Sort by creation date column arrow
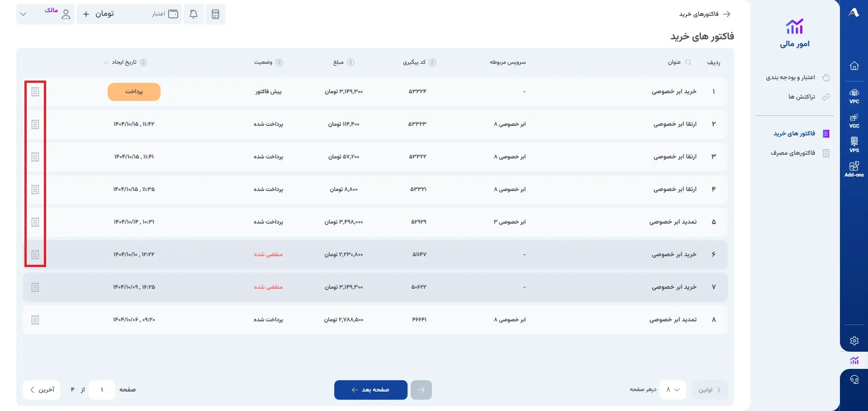868x411 pixels. coord(106,62)
